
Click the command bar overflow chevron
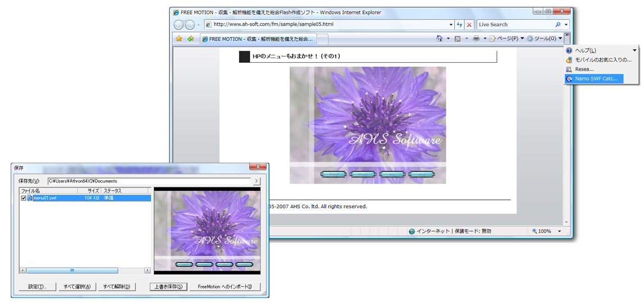click(567, 39)
